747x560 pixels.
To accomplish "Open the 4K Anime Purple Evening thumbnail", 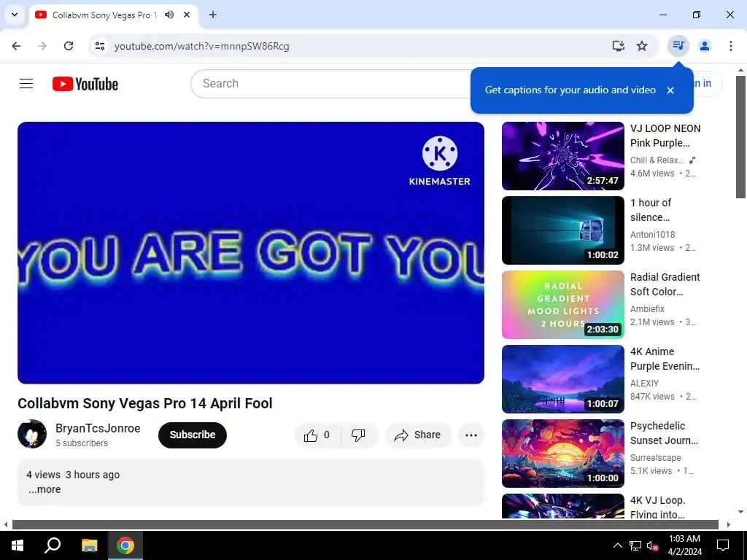I will pos(562,379).
